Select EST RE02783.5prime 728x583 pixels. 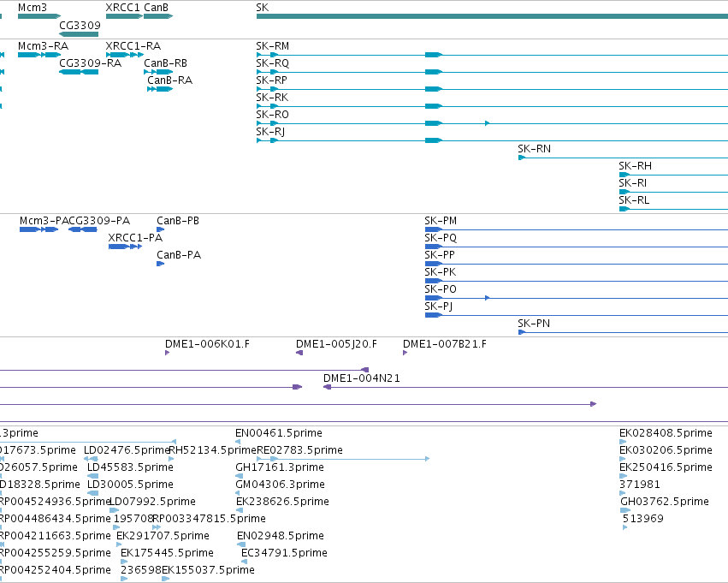click(x=343, y=459)
